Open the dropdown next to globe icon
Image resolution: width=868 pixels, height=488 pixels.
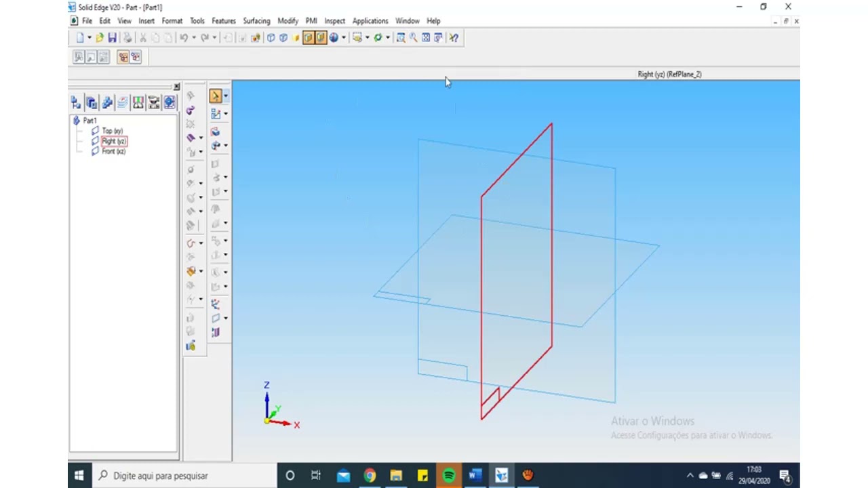(343, 38)
